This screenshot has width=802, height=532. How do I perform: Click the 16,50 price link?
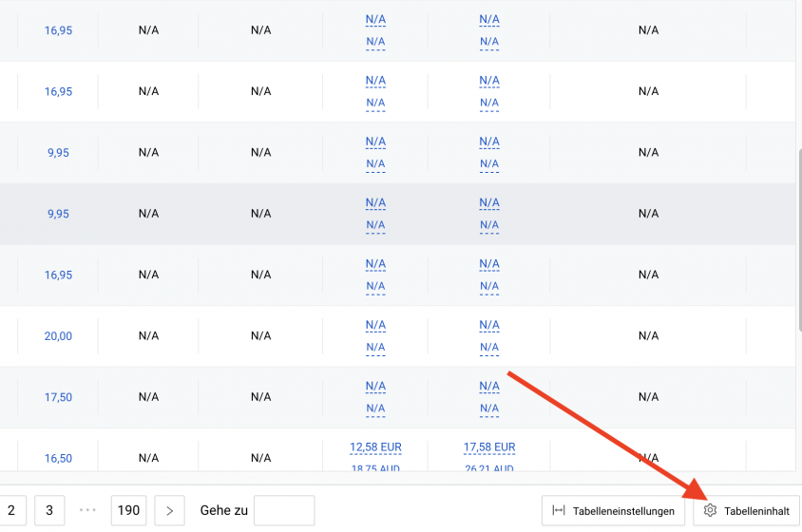(x=58, y=458)
